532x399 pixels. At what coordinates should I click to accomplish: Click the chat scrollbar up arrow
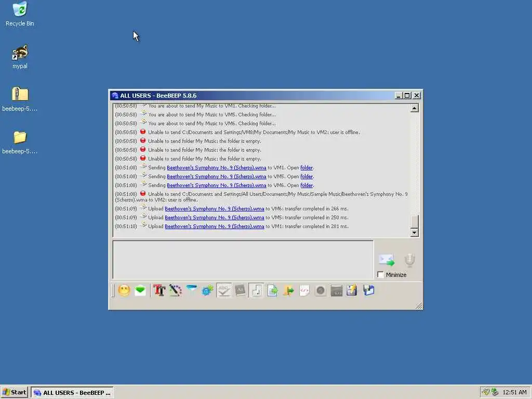pos(414,108)
